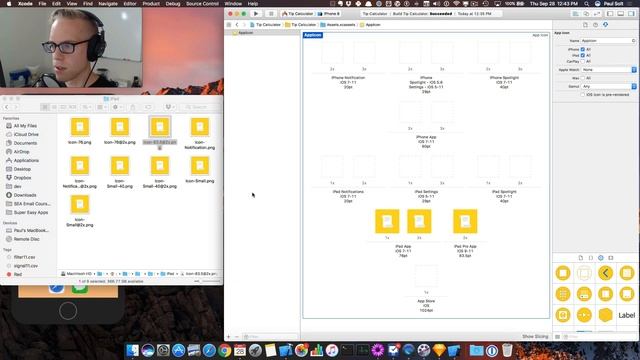Viewport: 640px width, 360px height.
Task: Open the Debug menu
Action: click(173, 4)
